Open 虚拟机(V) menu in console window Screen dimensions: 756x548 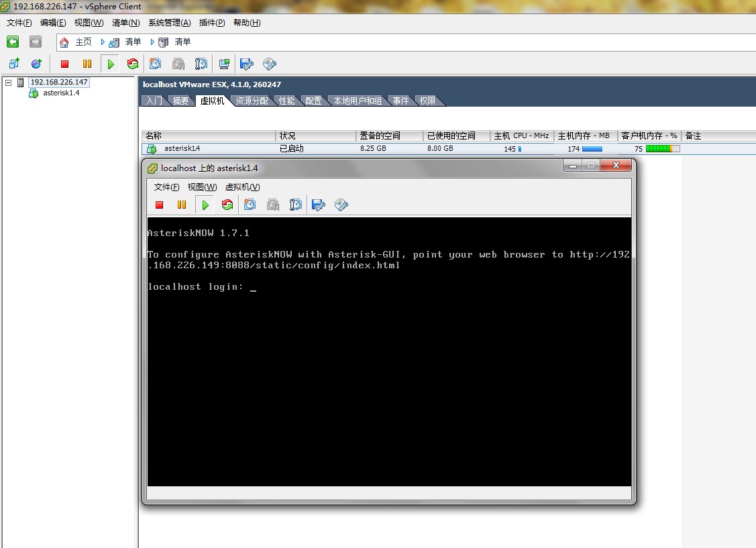243,187
